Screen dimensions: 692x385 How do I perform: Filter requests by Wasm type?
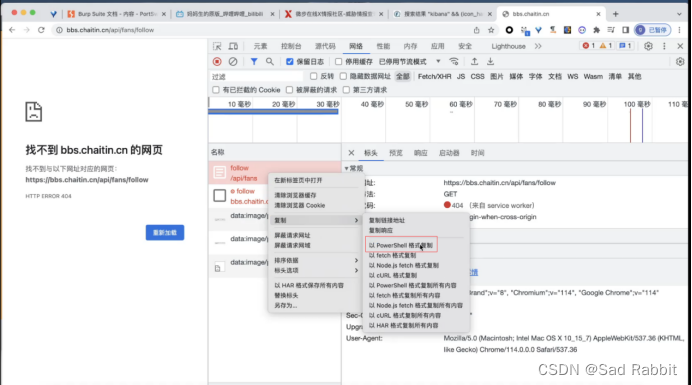(593, 76)
